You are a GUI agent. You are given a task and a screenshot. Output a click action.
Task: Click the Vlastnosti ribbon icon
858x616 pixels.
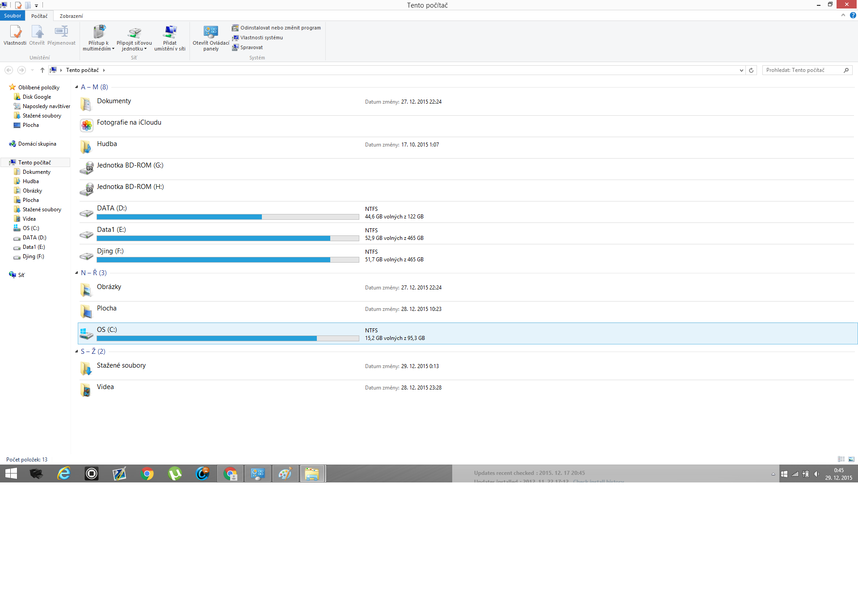coord(15,32)
